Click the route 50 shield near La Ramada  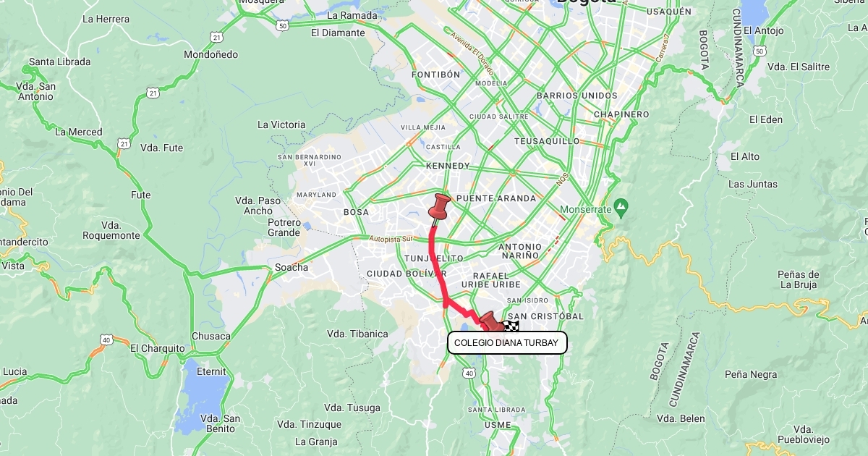[282, 25]
